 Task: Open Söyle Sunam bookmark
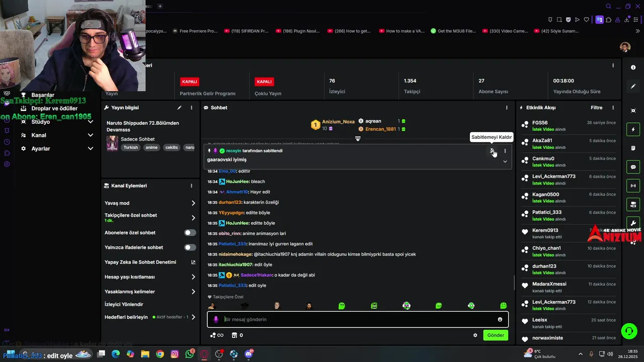(555, 31)
